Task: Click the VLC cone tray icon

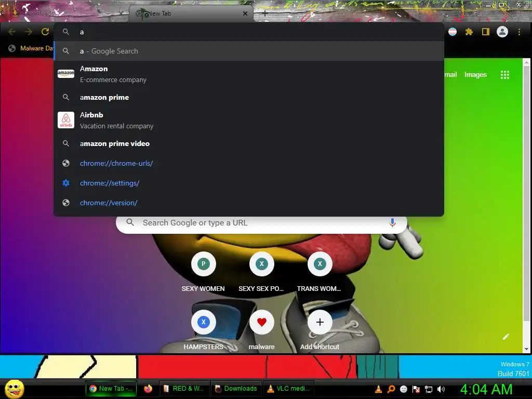Action: pos(378,389)
